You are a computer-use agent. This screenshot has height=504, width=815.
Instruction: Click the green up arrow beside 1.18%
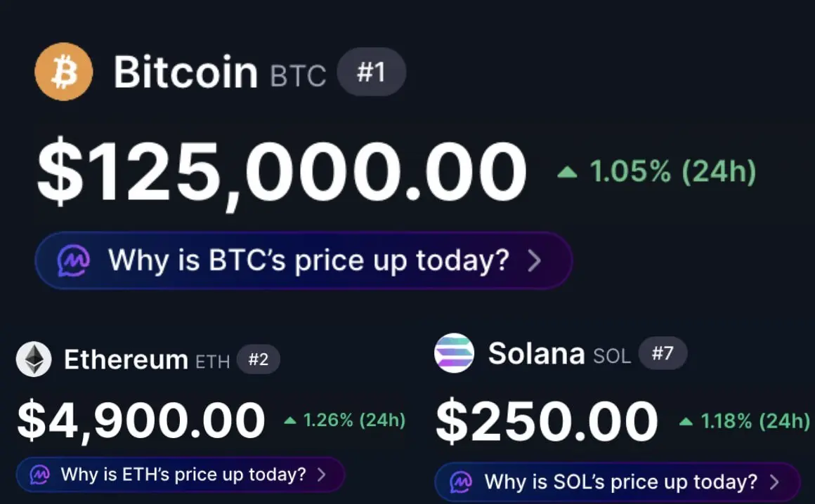point(686,421)
